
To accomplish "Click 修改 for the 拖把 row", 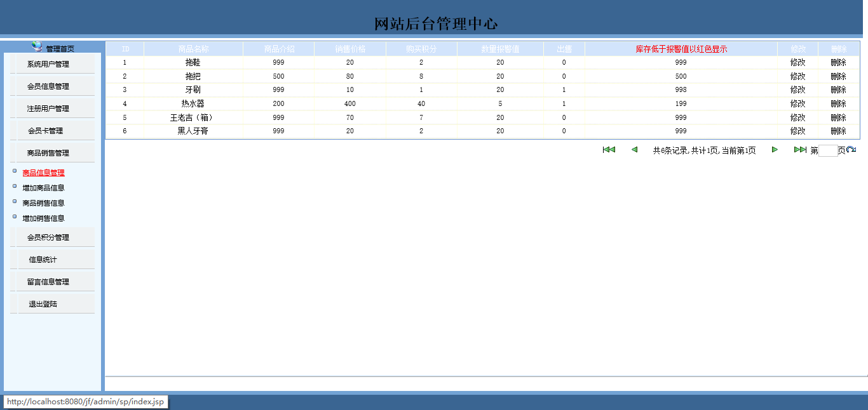I will click(x=797, y=76).
